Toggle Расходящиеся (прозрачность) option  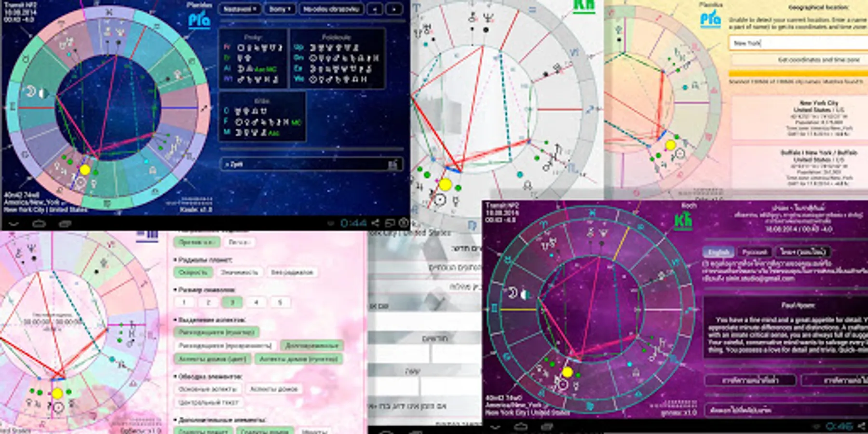225,345
